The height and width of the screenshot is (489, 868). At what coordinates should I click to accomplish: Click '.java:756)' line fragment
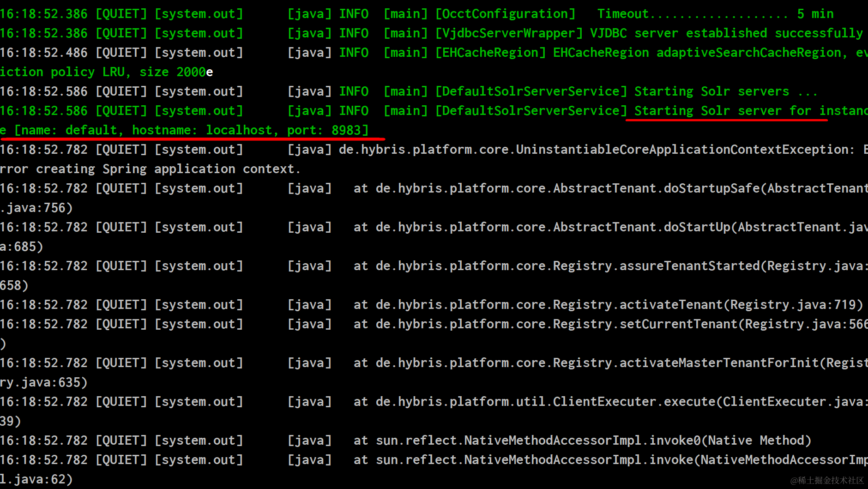pyautogui.click(x=36, y=208)
